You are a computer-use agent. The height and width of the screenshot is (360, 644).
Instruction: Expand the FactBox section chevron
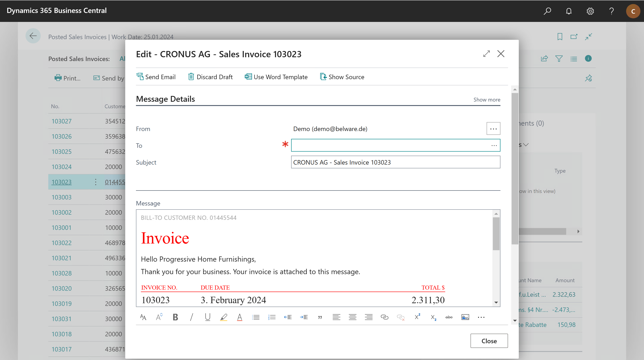click(526, 144)
